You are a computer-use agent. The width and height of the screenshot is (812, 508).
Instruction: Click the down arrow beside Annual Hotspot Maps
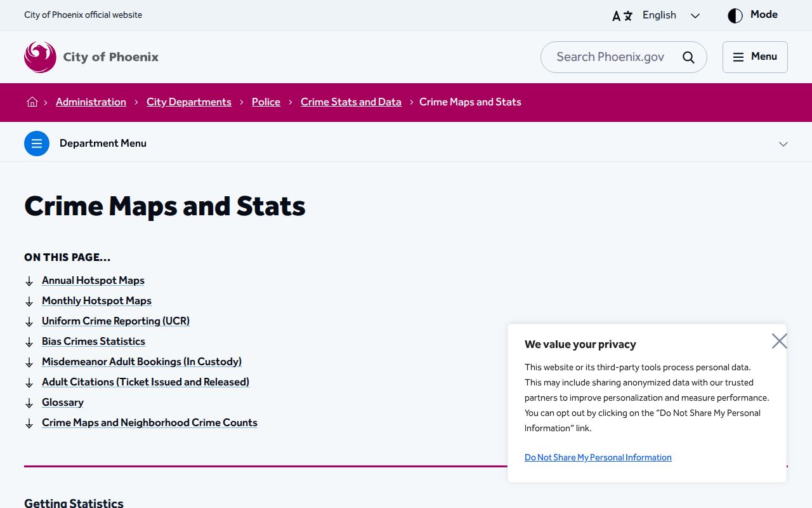29,281
